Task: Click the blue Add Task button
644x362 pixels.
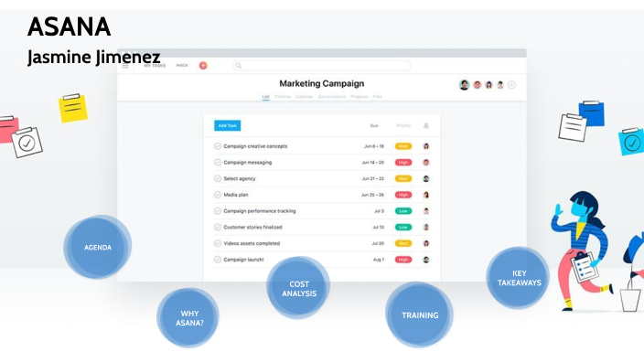Action: pos(227,125)
